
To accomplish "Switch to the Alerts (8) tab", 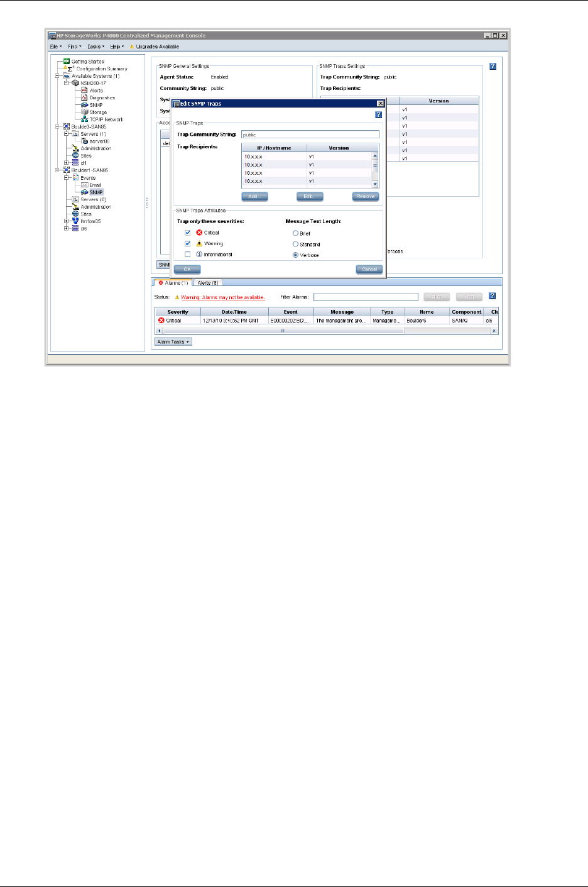I will click(207, 283).
